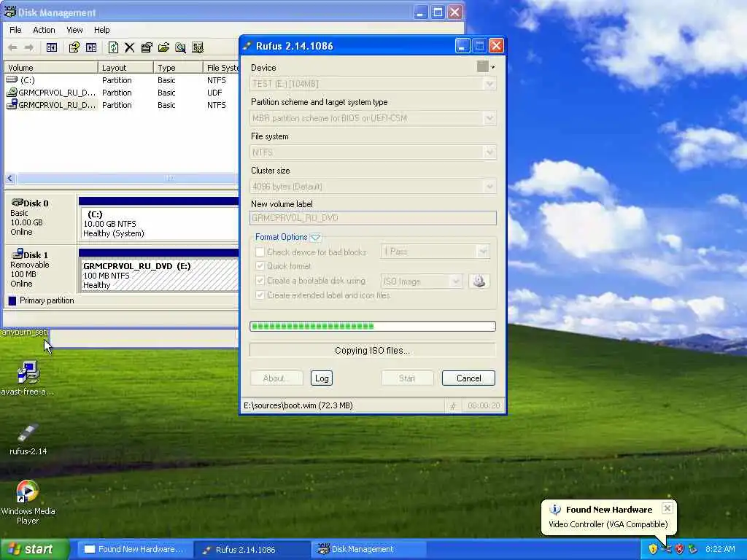The width and height of the screenshot is (747, 560).
Task: Open the Help menu in Disk Management
Action: (101, 29)
